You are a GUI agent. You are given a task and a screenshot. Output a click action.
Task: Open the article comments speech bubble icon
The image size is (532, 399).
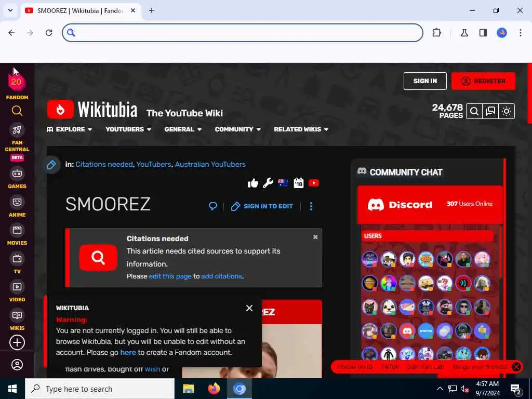click(212, 206)
